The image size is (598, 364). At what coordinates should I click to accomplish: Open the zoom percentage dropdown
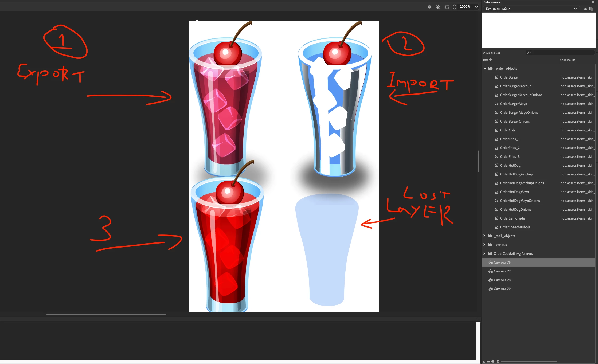coord(476,7)
